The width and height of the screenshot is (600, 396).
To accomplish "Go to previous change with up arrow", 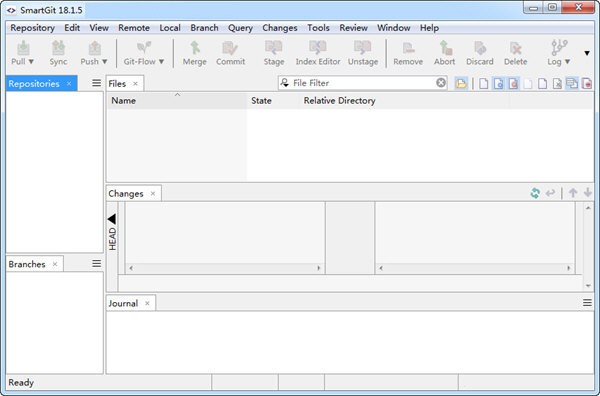I will click(573, 193).
